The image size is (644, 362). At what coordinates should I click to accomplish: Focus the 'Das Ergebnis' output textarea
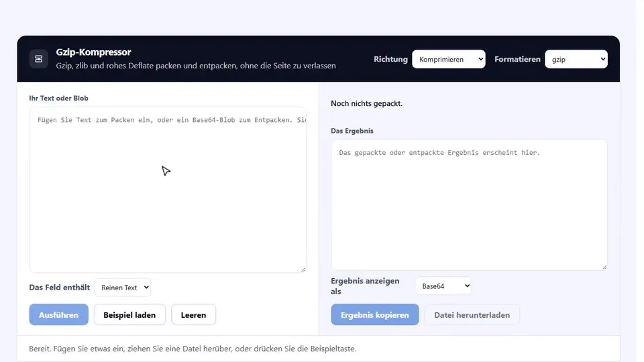[x=469, y=205]
